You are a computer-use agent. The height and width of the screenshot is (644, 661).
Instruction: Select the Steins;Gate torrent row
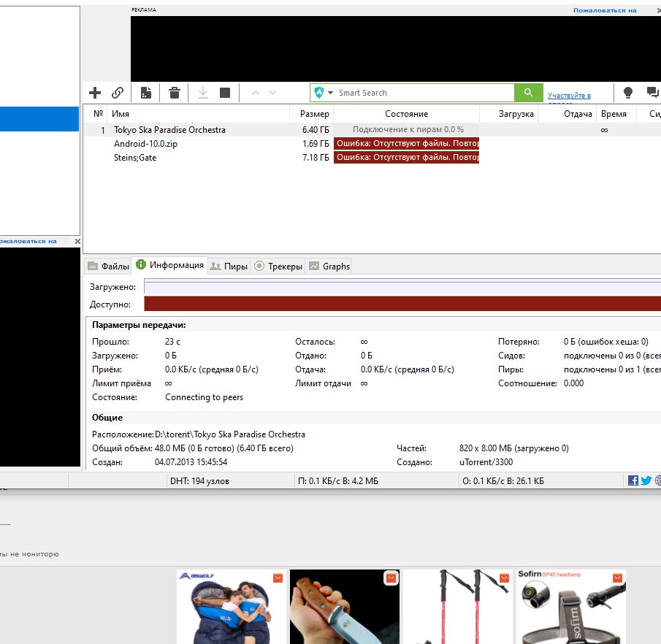coord(135,158)
